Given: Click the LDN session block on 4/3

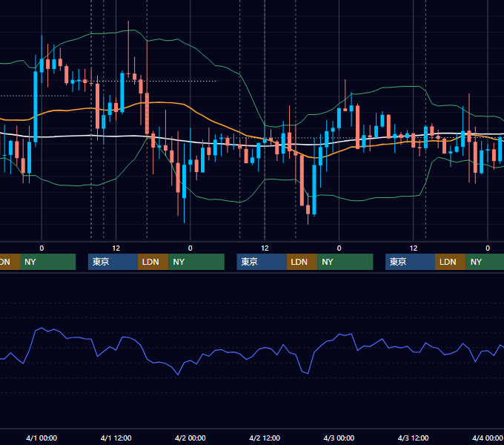Looking at the screenshot, I should (x=451, y=262).
